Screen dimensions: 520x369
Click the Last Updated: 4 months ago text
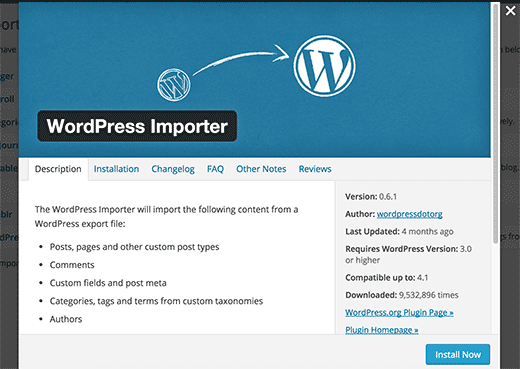point(399,231)
